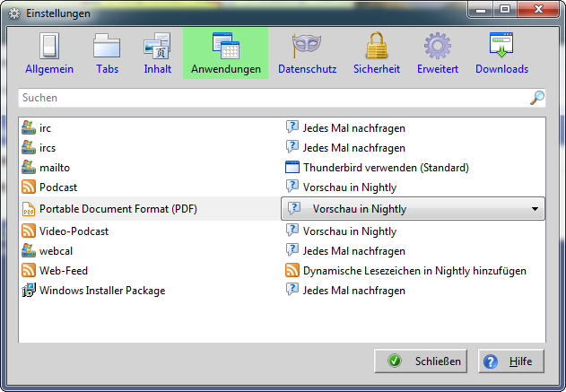Viewport: 566px width, 392px height.
Task: Select the Anwendungen tab
Action: (x=225, y=53)
